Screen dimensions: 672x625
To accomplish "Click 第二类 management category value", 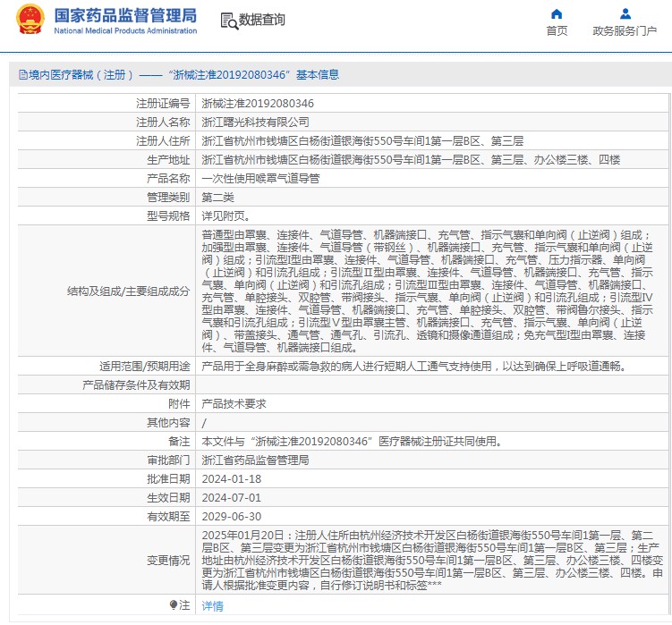I will tap(217, 198).
